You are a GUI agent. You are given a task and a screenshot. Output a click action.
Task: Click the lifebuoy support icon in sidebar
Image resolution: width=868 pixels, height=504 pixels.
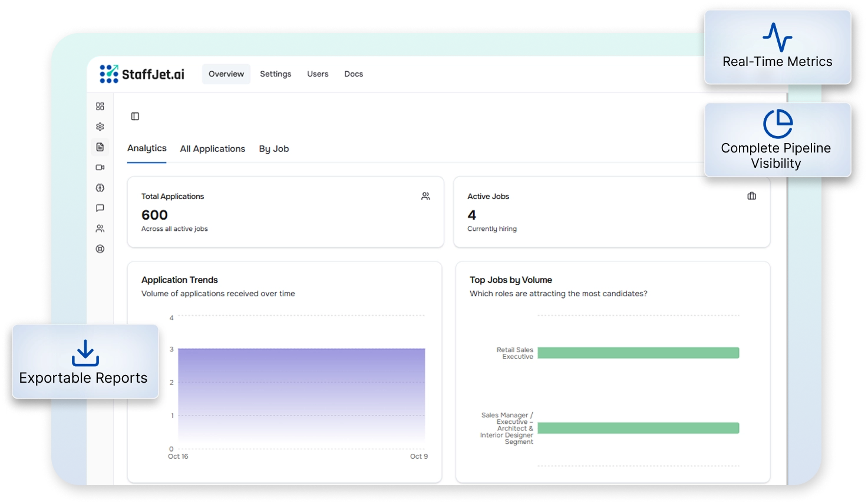pos(100,249)
